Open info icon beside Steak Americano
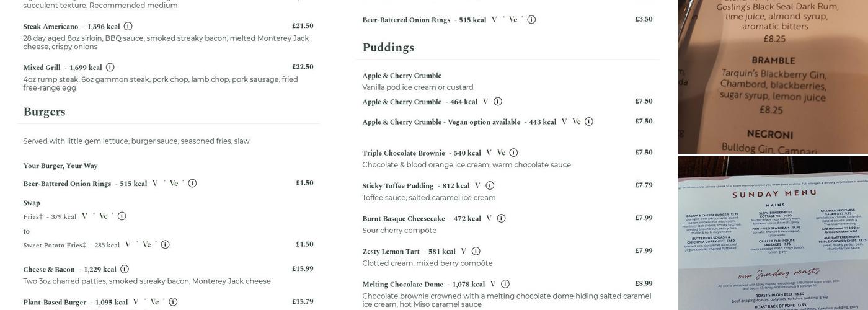Screen dimensions: 868x310 tap(128, 27)
